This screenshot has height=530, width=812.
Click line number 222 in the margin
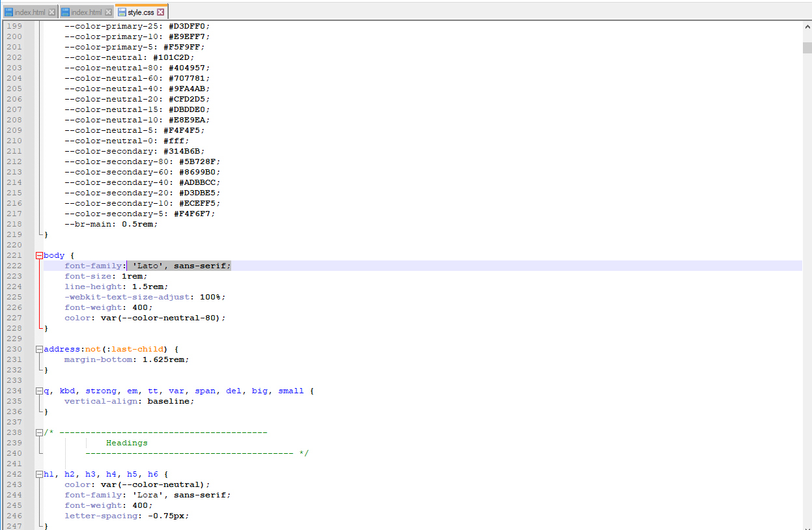pyautogui.click(x=14, y=266)
